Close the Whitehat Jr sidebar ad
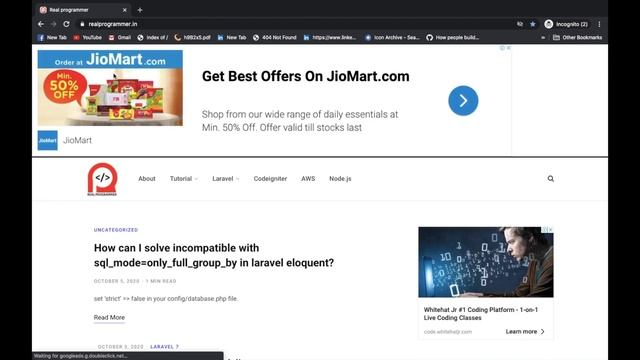This screenshot has width=640, height=360. click(x=551, y=229)
